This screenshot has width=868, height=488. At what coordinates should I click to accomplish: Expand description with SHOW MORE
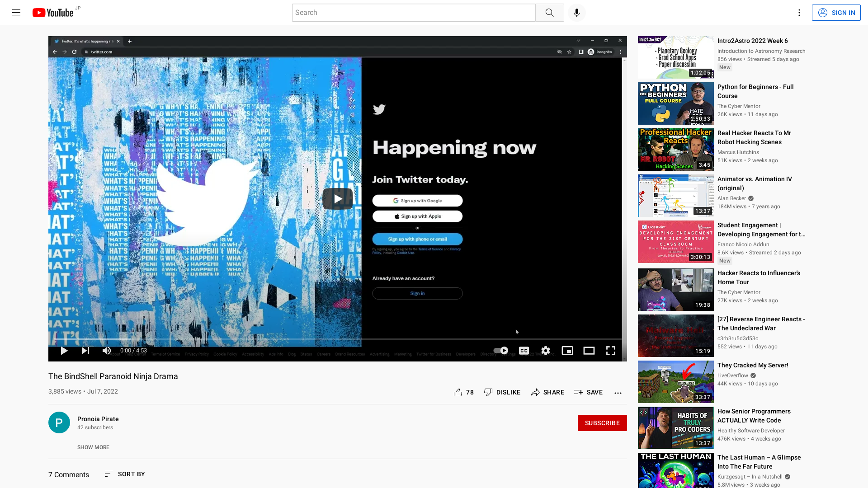point(93,447)
